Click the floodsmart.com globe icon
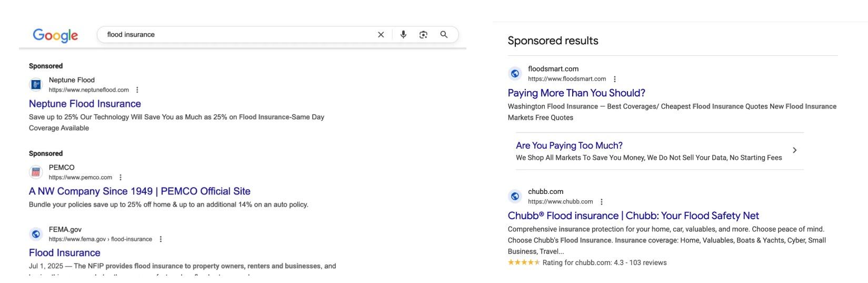Screen dimensions: 868x283 pyautogui.click(x=515, y=74)
